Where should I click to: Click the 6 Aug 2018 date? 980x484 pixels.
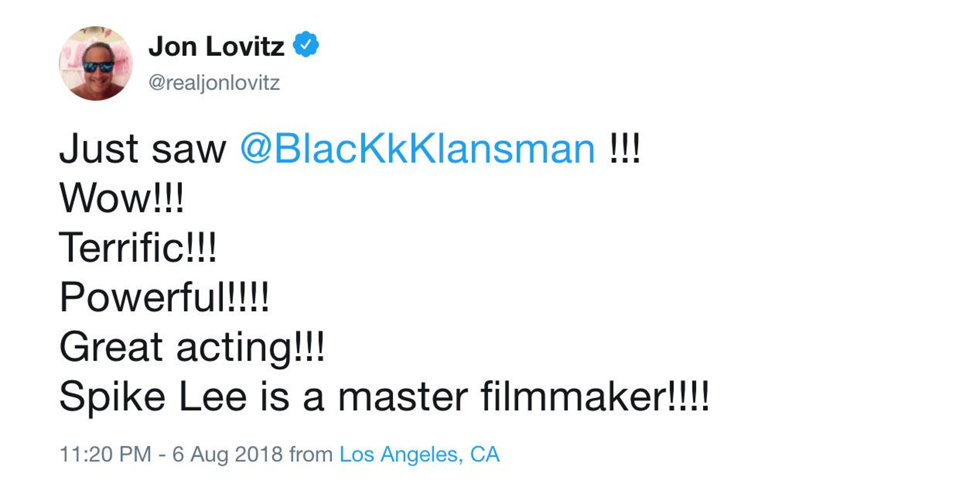point(227,454)
